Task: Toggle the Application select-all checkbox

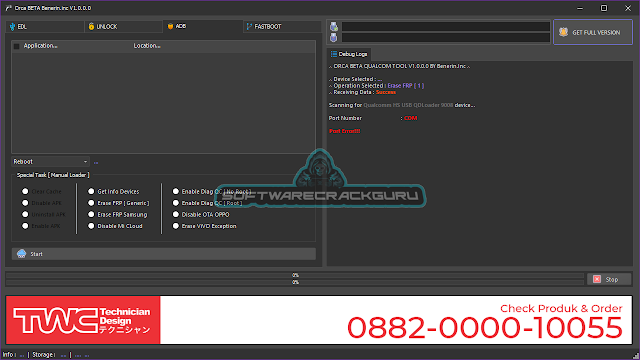Action: 16,46
